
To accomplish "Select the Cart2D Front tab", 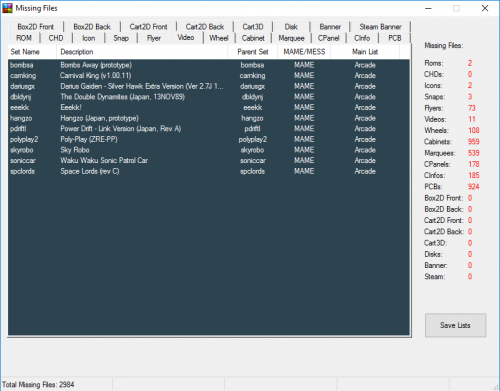I will (148, 27).
